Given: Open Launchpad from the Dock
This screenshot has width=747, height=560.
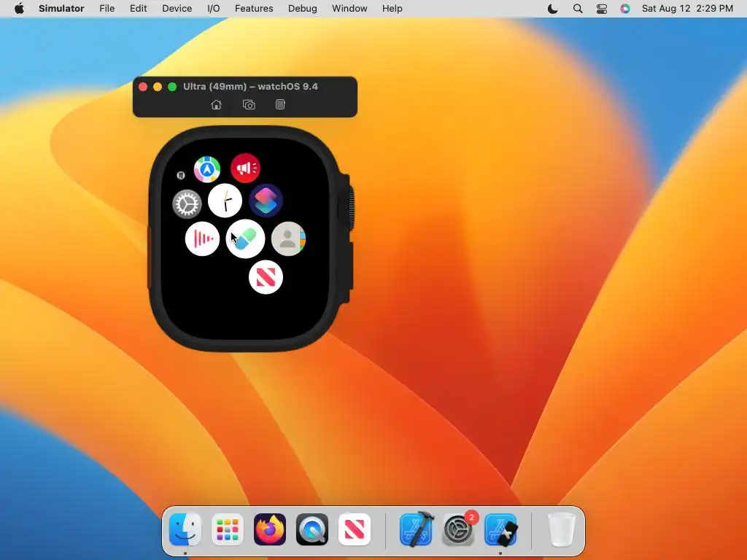Looking at the screenshot, I should pyautogui.click(x=228, y=529).
